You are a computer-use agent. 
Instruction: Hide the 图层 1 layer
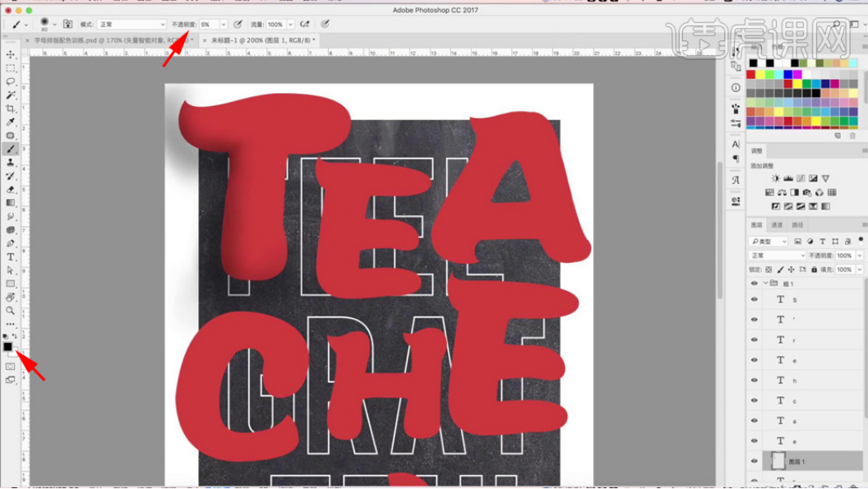coord(754,461)
